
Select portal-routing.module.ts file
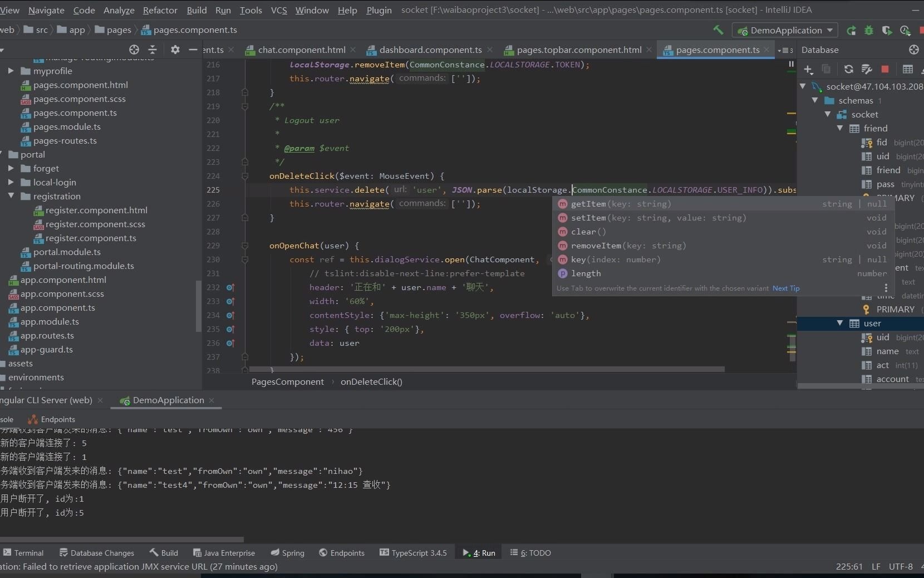pyautogui.click(x=83, y=266)
